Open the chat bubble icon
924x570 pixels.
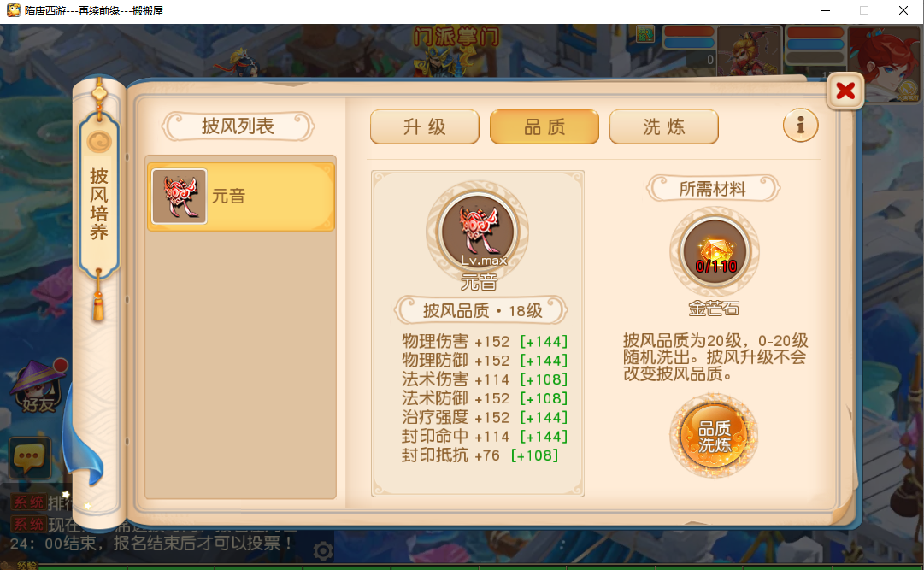[x=29, y=458]
